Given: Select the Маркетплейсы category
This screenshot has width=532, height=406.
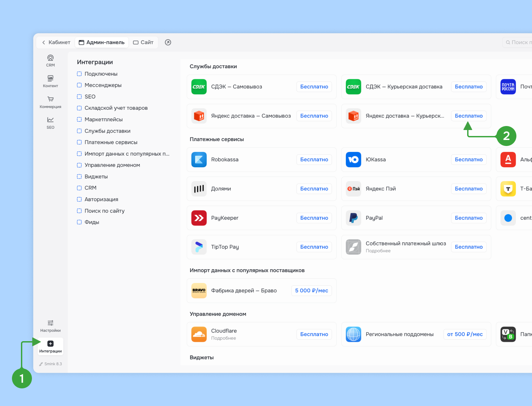Looking at the screenshot, I should pos(100,119).
